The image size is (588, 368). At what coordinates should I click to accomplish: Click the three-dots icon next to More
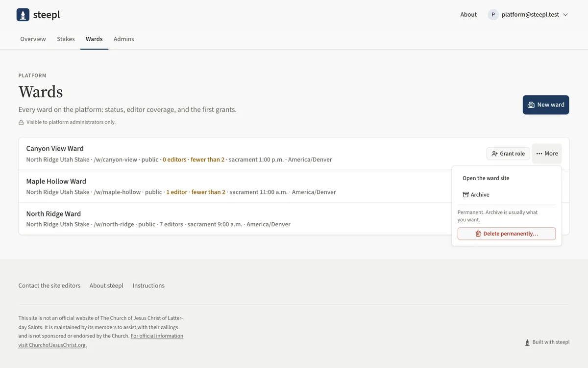(x=539, y=154)
